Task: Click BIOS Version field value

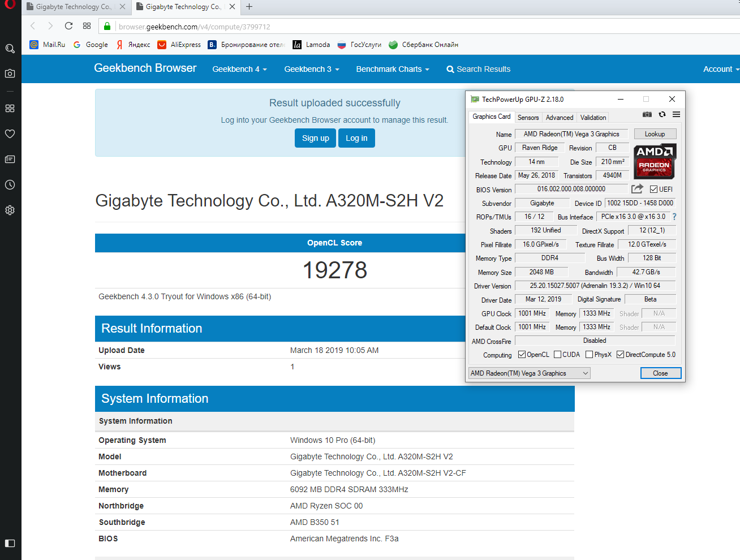Action: click(571, 189)
